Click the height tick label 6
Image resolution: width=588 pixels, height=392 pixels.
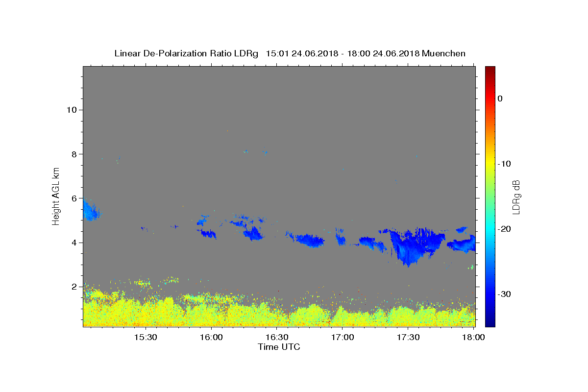click(74, 198)
